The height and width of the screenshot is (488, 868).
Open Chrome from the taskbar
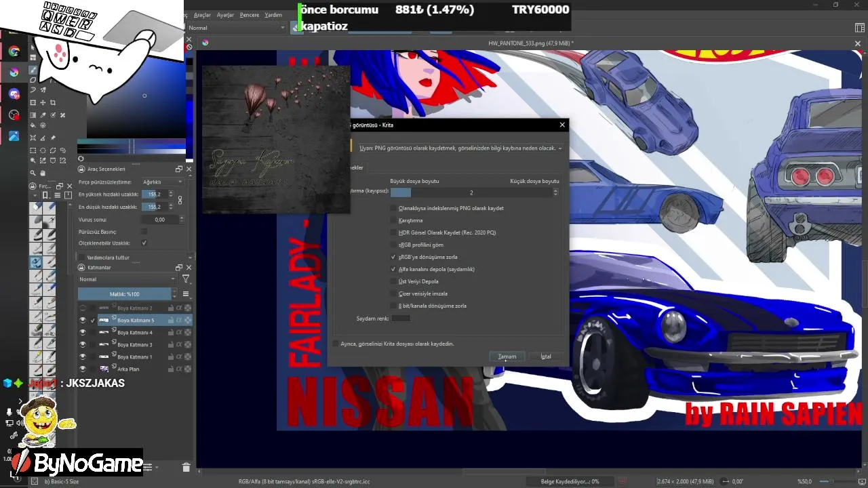coord(14,51)
